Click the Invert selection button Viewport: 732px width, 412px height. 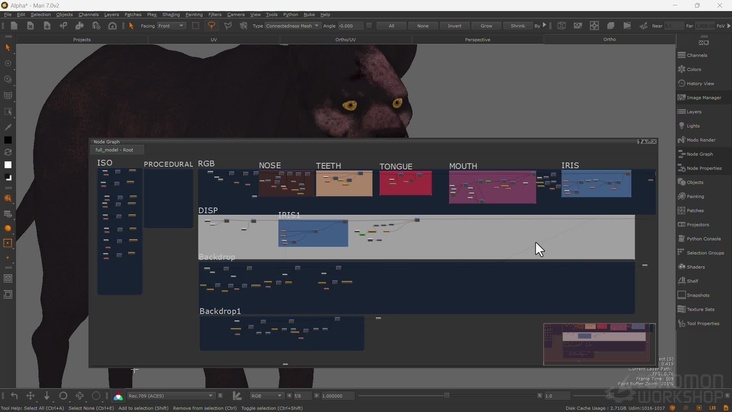pos(454,26)
